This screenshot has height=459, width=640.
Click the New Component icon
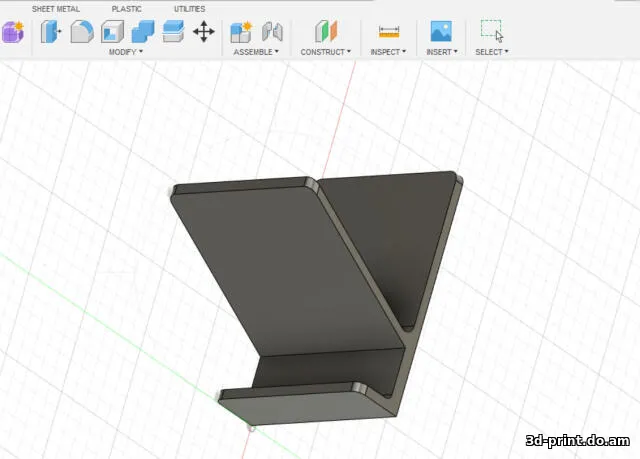click(x=242, y=32)
